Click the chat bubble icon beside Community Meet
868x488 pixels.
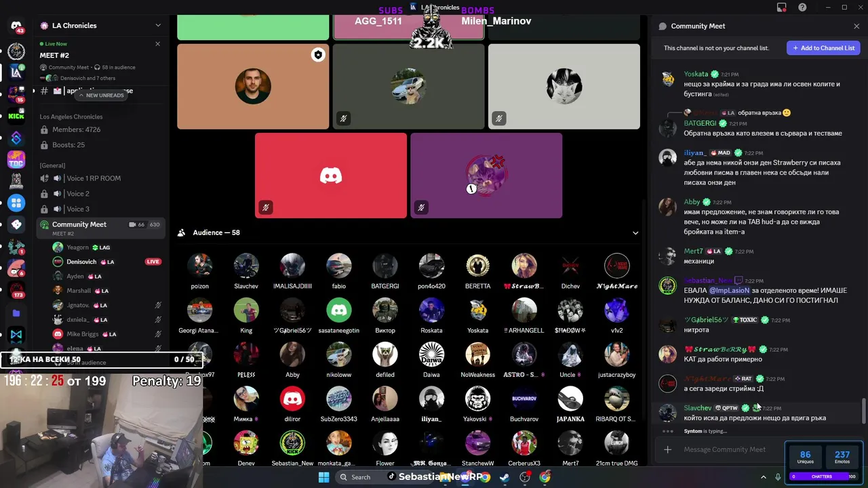click(663, 26)
